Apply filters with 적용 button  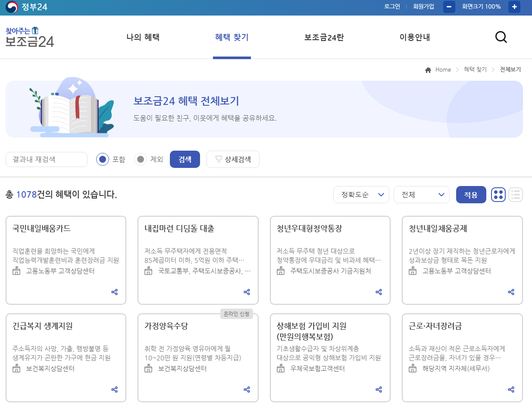coord(471,195)
